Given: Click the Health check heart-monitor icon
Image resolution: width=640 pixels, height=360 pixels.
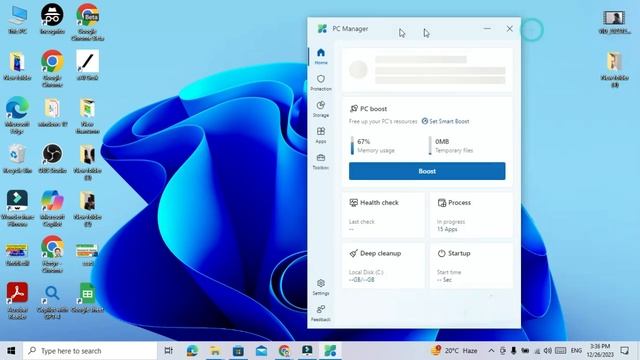Looking at the screenshot, I should [353, 202].
